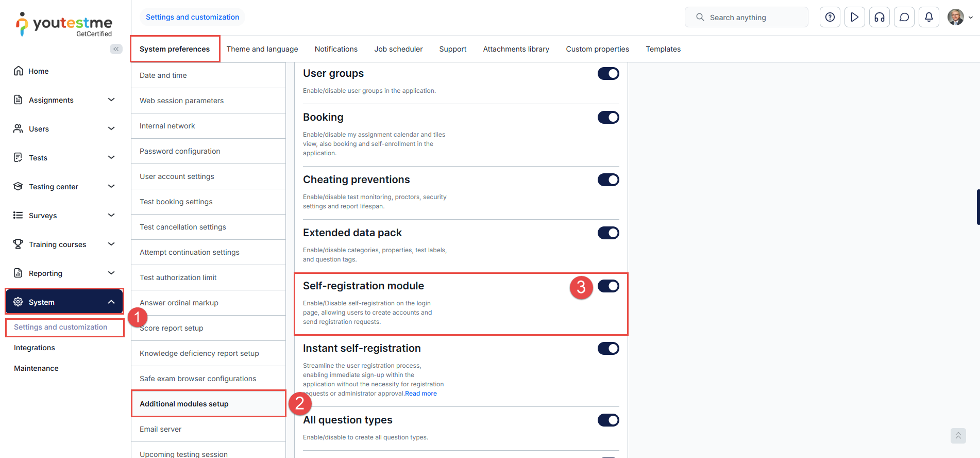980x458 pixels.
Task: Collapse the sidebar with double-chevron icon
Action: click(x=116, y=49)
